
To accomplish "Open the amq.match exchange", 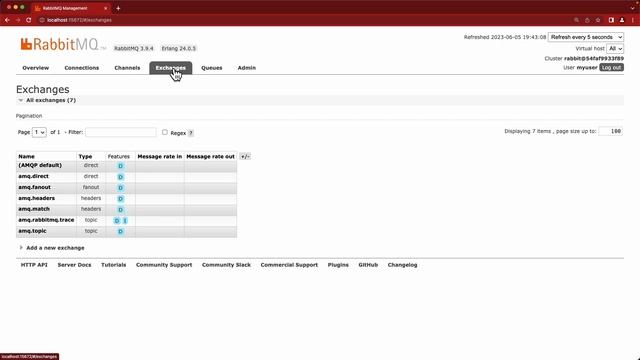I will [x=34, y=209].
